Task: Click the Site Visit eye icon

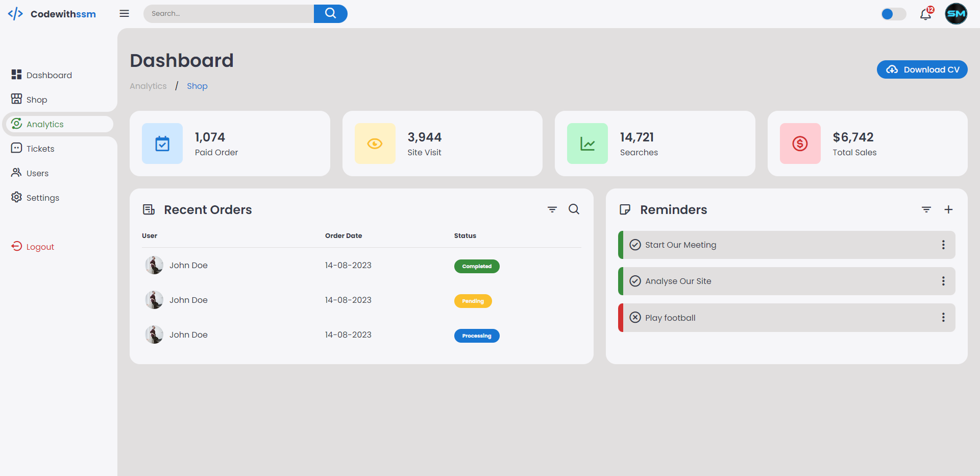Action: 375,144
